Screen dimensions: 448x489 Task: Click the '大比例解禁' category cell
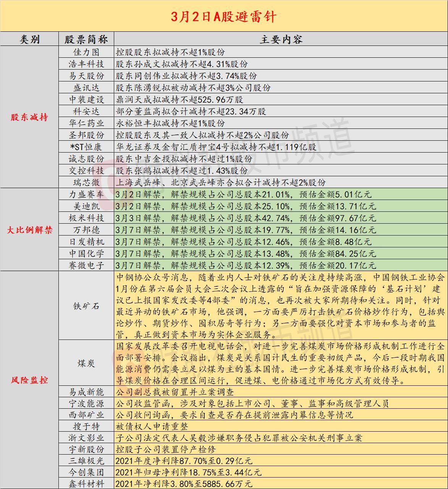[29, 230]
